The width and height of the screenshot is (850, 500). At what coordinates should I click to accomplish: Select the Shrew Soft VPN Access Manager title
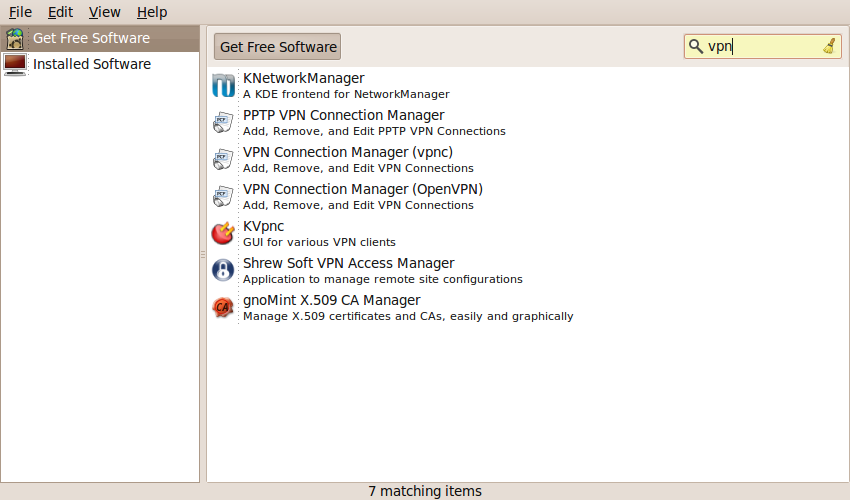pyautogui.click(x=349, y=263)
